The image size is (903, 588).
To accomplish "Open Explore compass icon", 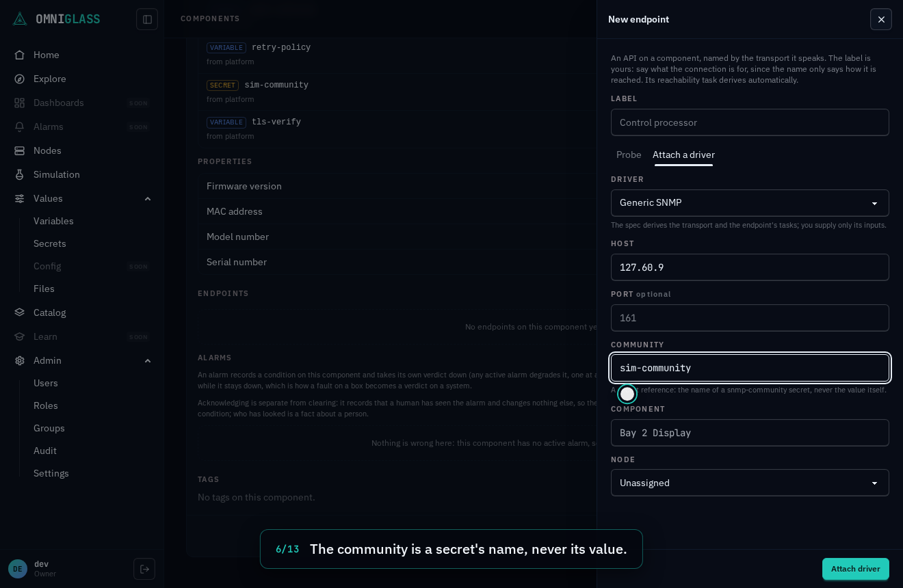I will click(20, 79).
